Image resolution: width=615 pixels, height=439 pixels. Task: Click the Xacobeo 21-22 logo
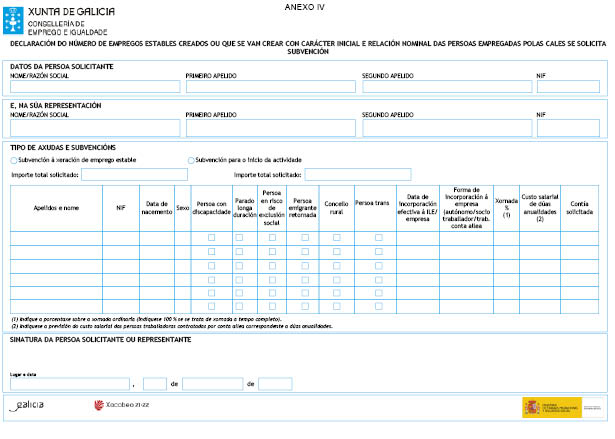[122, 405]
